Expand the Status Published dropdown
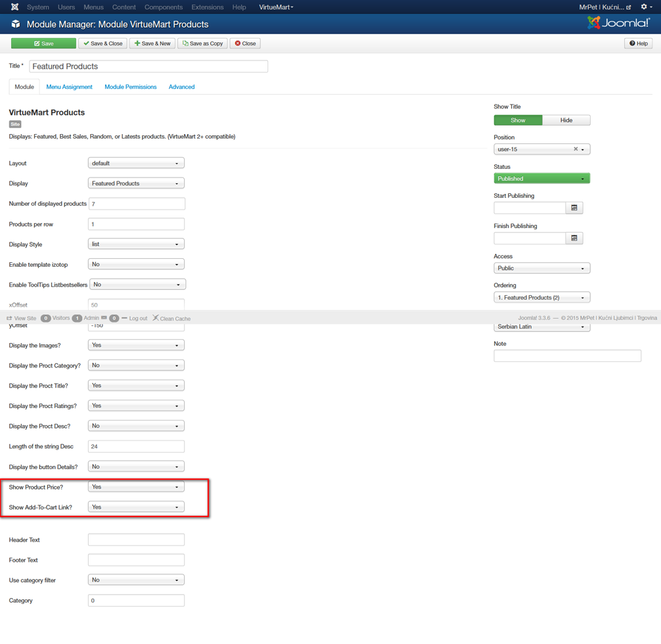The height and width of the screenshot is (644, 661). point(541,179)
